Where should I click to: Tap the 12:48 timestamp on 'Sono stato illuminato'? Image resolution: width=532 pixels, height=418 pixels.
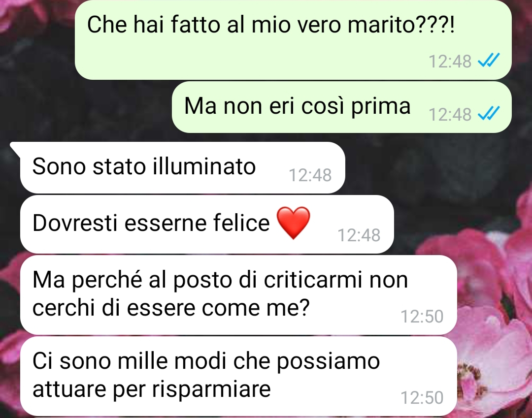point(310,175)
